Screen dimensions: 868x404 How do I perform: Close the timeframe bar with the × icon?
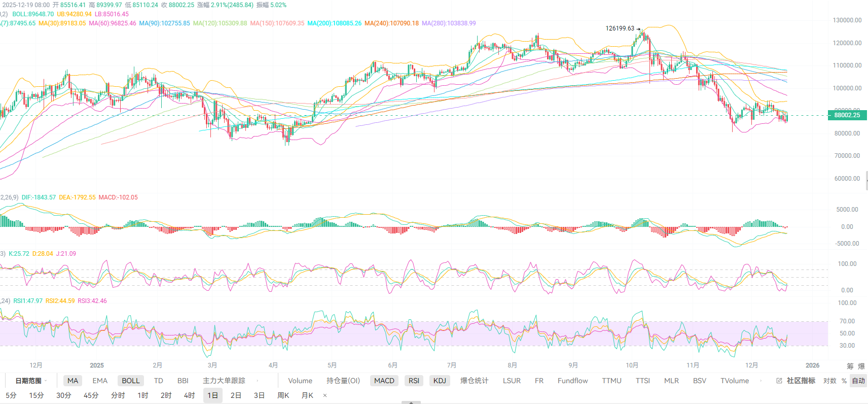[325, 395]
